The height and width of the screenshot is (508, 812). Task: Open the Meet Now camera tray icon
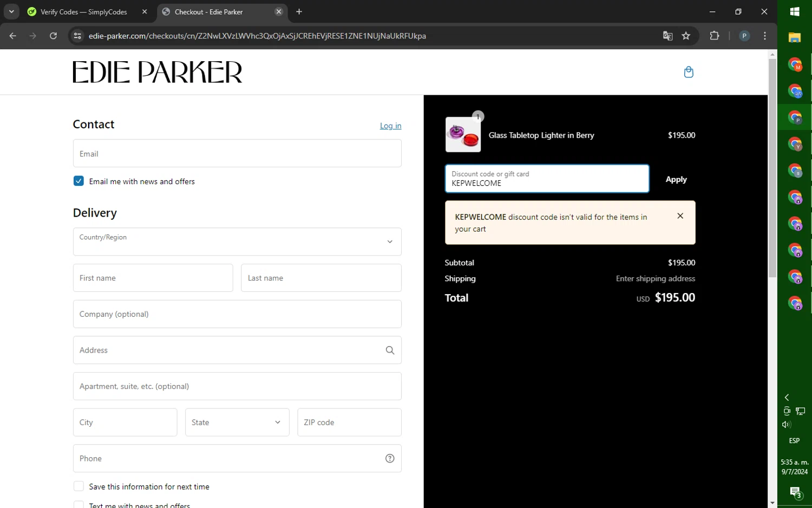click(787, 411)
